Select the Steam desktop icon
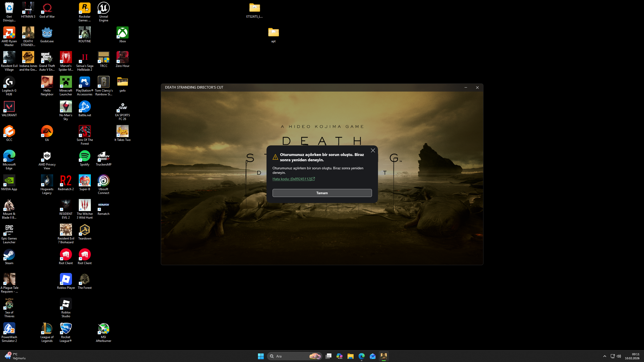Viewport: 644px width, 362px height. (9, 257)
